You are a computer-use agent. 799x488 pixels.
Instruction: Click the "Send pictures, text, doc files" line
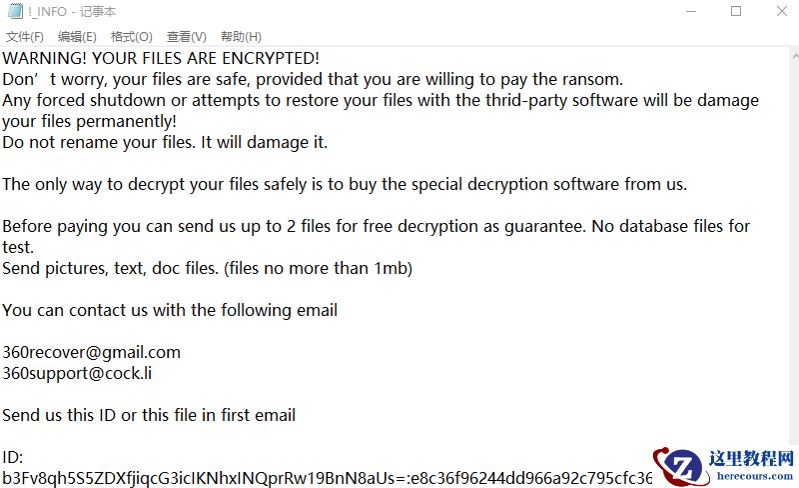click(207, 268)
